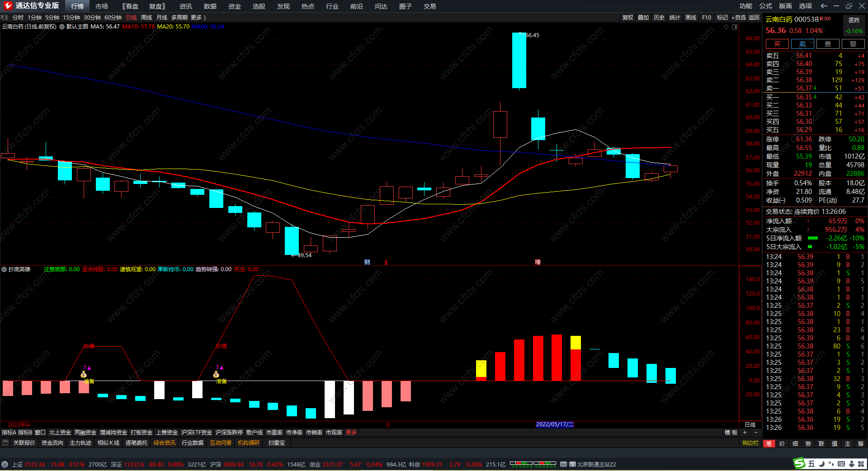This screenshot has width=868, height=471.
Task: Open the Sogou toolbox grid icon
Action: point(861,464)
